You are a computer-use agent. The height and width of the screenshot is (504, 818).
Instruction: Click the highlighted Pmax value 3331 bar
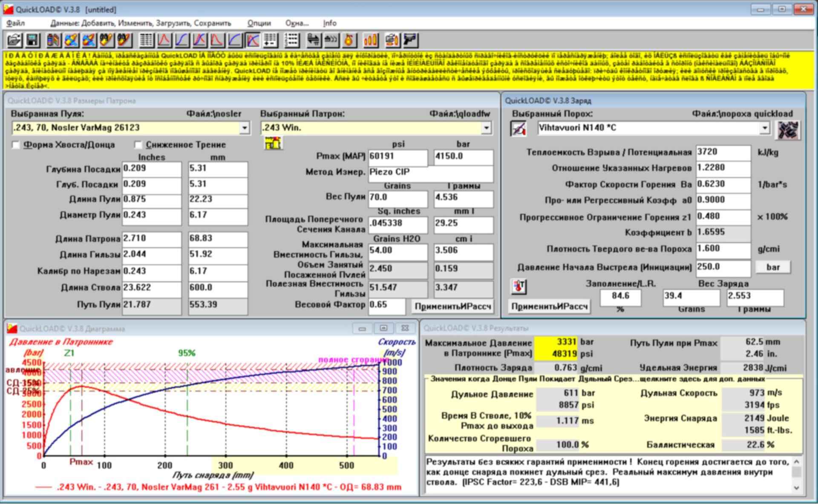click(x=556, y=342)
